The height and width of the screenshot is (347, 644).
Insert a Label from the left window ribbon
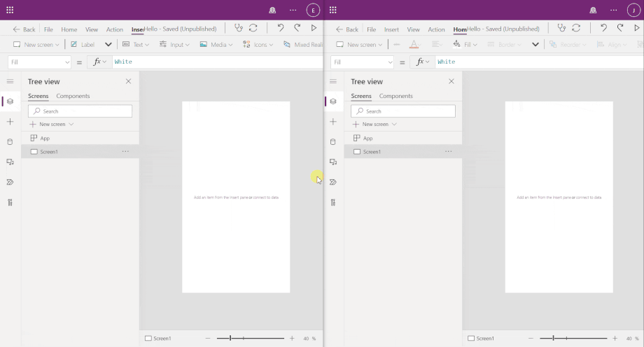83,45
